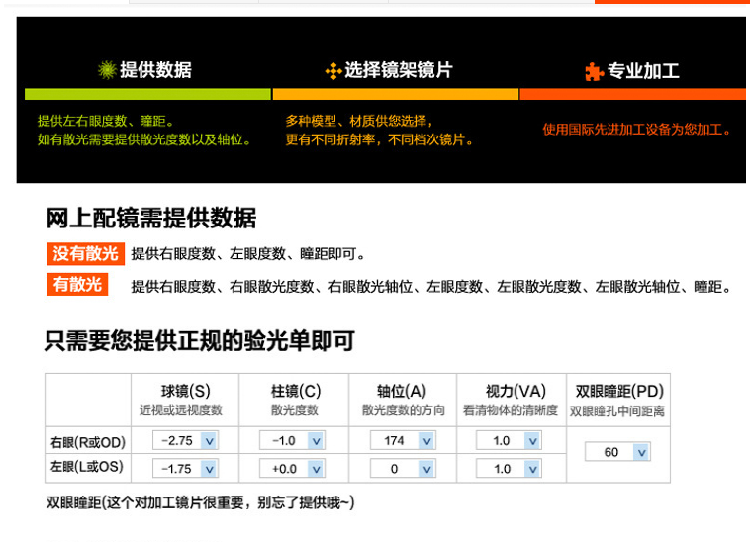The height and width of the screenshot is (542, 750).
Task: Click the green starburst icon beside 提供数据
Action: click(107, 70)
